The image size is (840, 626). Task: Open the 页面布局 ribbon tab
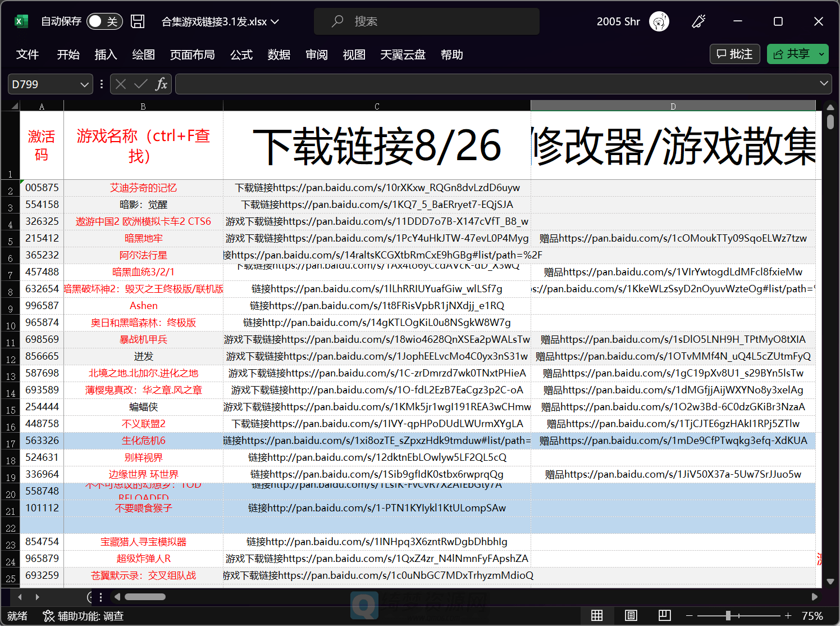click(x=192, y=55)
